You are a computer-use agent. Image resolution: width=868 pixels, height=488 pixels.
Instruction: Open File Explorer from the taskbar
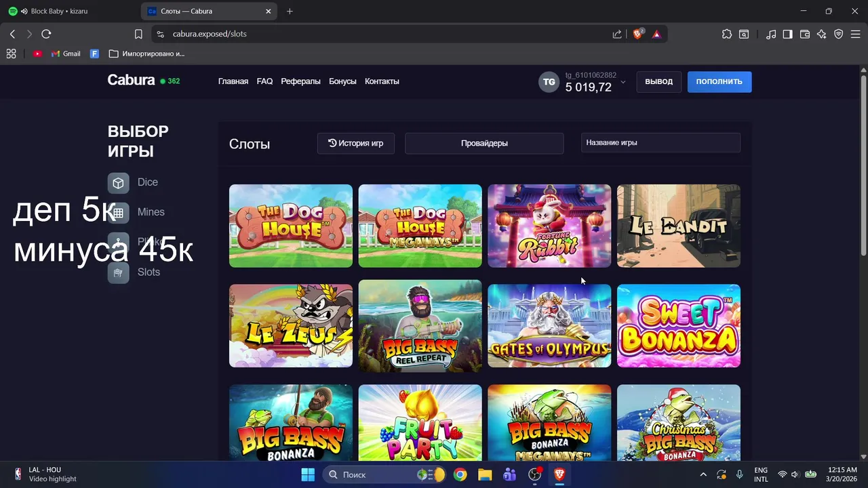tap(485, 474)
